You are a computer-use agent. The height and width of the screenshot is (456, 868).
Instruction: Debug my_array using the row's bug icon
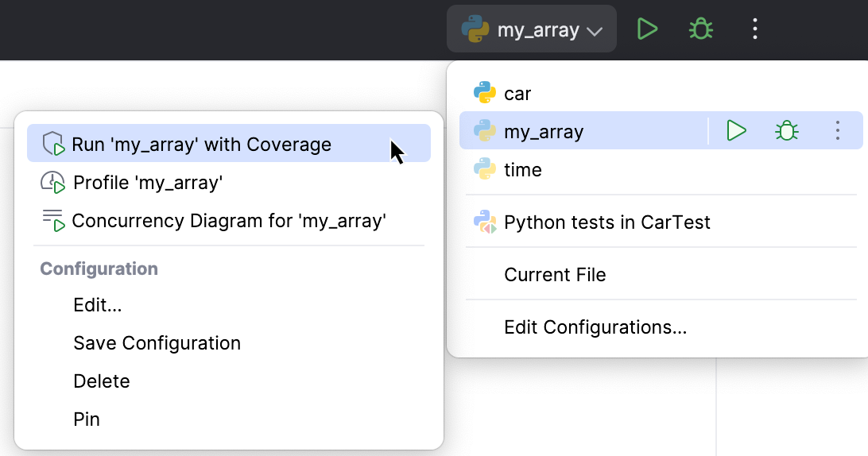[x=787, y=131]
